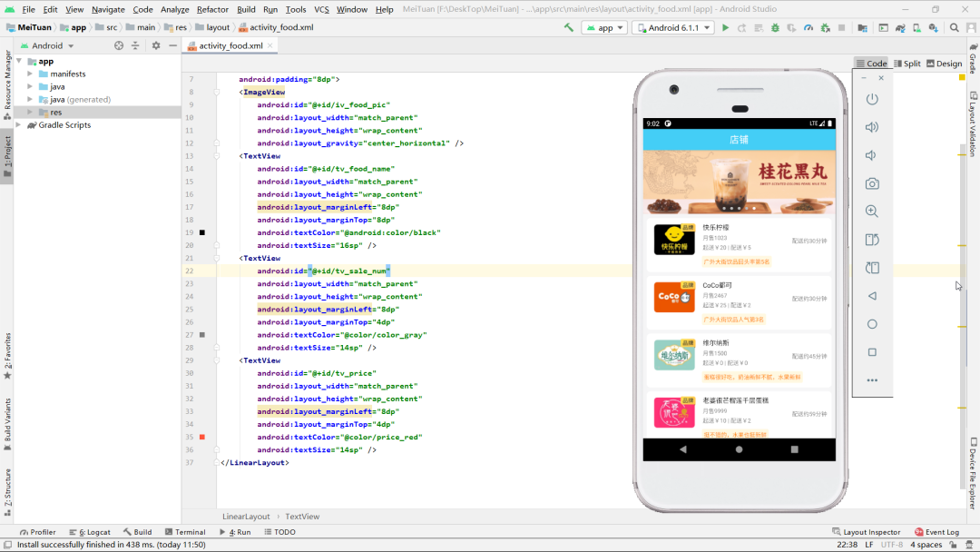Rotate the emulator counterclockwise
The width and height of the screenshot is (980, 552).
pyautogui.click(x=872, y=239)
